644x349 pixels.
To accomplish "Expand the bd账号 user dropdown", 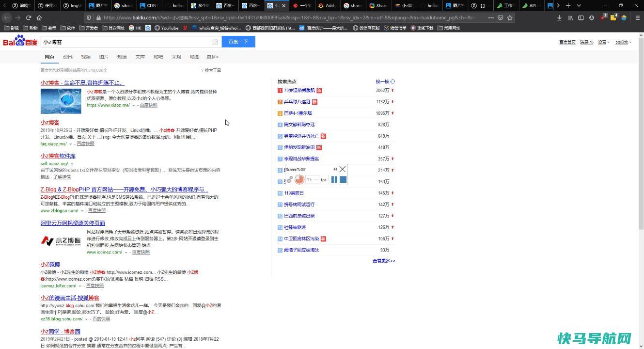I will (x=624, y=42).
